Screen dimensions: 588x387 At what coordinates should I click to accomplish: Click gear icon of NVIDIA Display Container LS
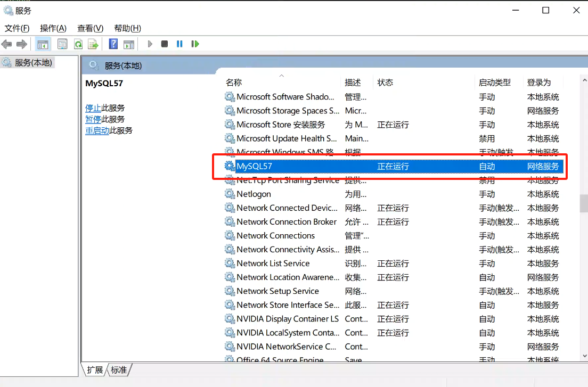(230, 318)
